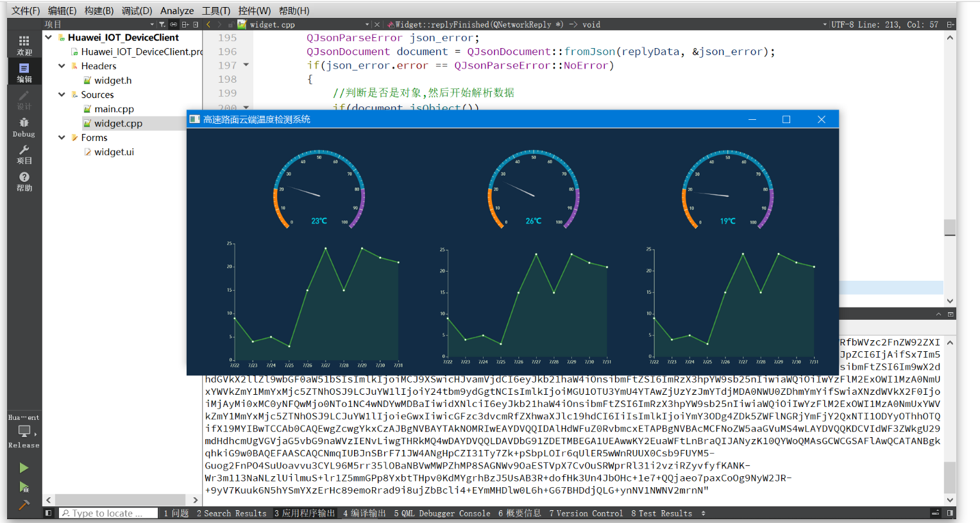Viewport: 980px width, 523px height.
Task: Collapse the Sources folder
Action: click(x=62, y=95)
